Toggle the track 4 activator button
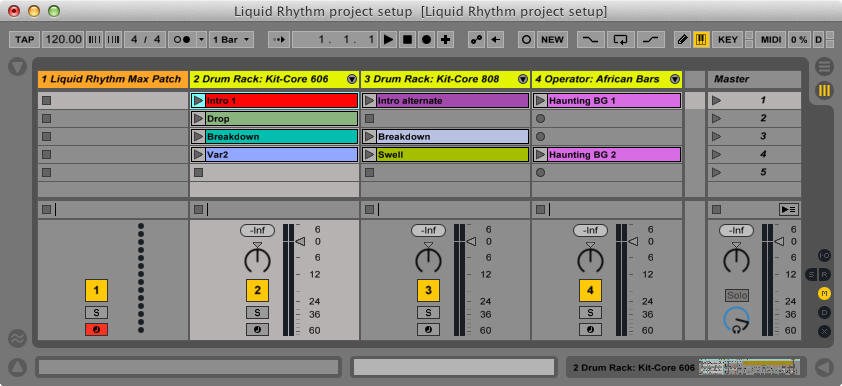842x386 pixels. tap(590, 290)
